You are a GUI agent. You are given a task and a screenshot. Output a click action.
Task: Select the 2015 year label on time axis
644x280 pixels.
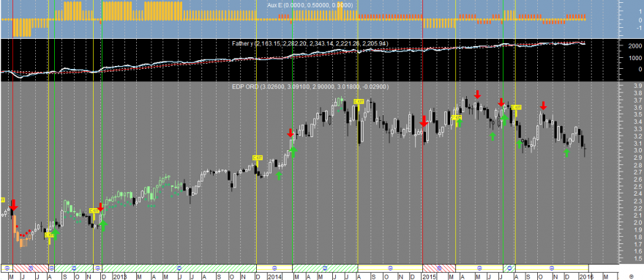tap(429, 277)
